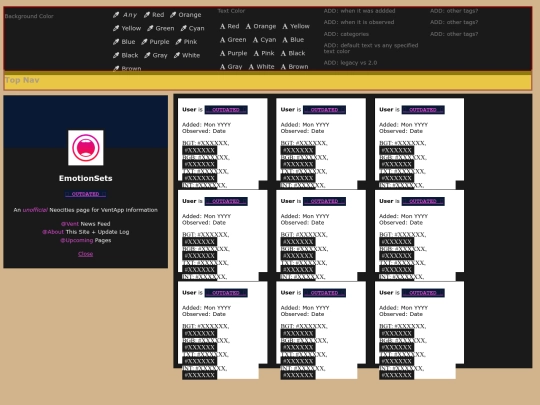Click the 'ADD: legacy vs 2.0' note
540x405 pixels.
350,63
